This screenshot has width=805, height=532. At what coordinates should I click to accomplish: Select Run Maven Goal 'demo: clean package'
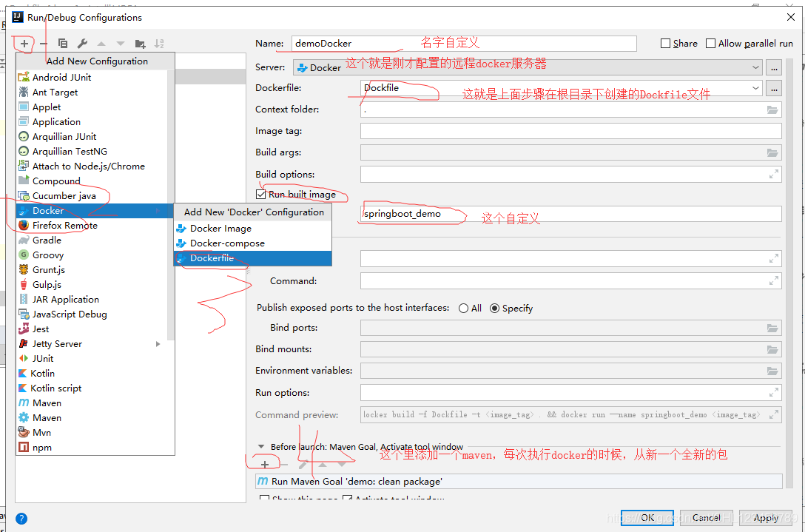pyautogui.click(x=519, y=482)
